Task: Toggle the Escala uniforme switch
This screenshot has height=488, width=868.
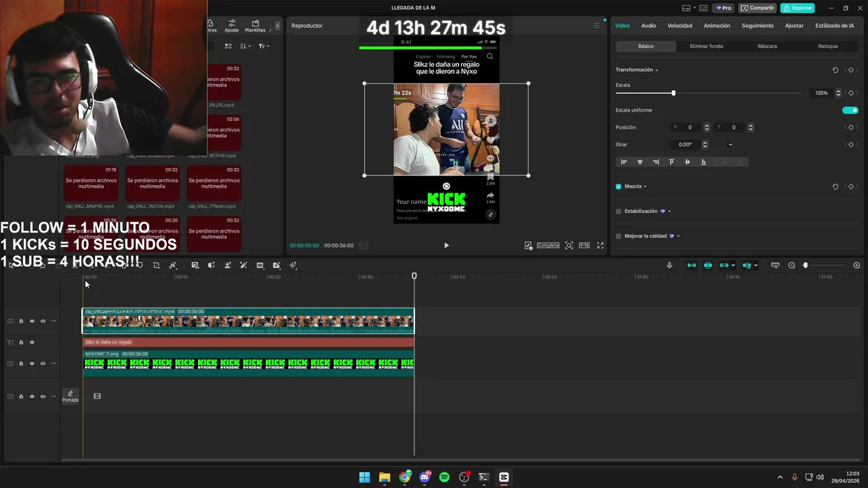Action: (850, 110)
